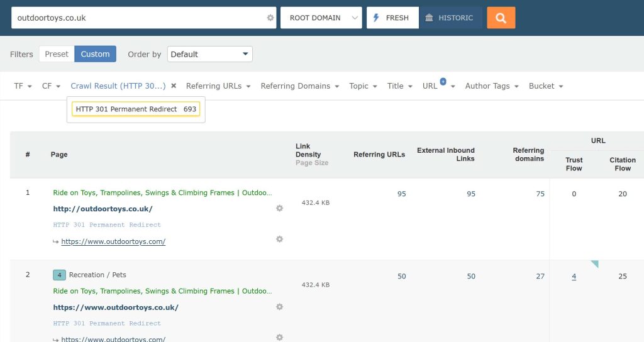Sort by Referring URLs column header
The height and width of the screenshot is (342, 644).
coord(379,155)
